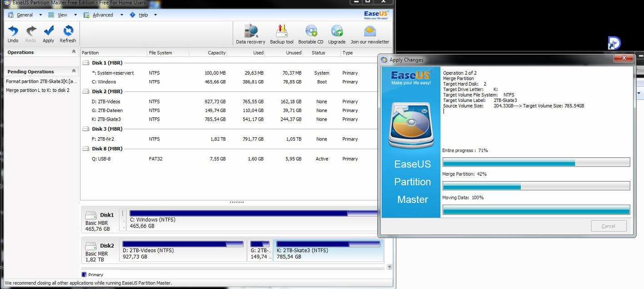This screenshot has width=644, height=289.
Task: Collapse the Pending Operations panel chevron
Action: click(74, 71)
